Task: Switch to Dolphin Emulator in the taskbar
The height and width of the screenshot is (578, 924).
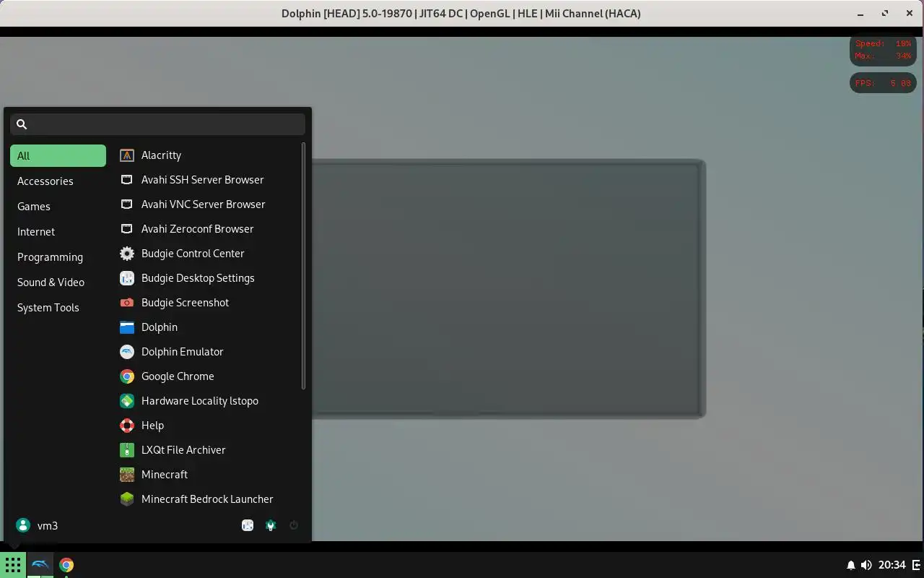Action: pos(40,565)
